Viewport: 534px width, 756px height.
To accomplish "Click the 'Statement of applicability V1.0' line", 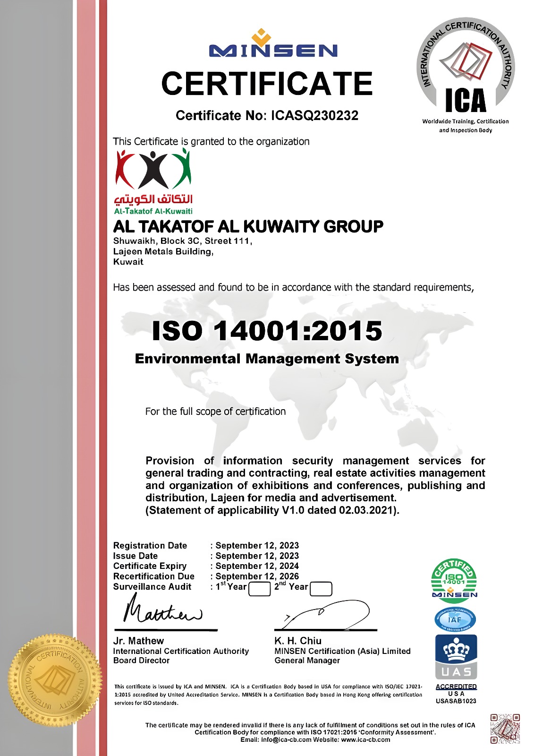I will point(272,510).
